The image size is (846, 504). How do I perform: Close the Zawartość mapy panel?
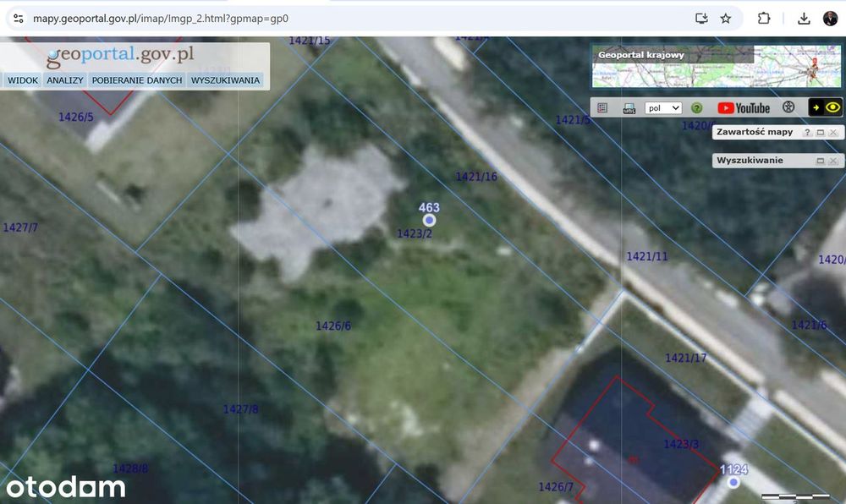pyautogui.click(x=833, y=132)
